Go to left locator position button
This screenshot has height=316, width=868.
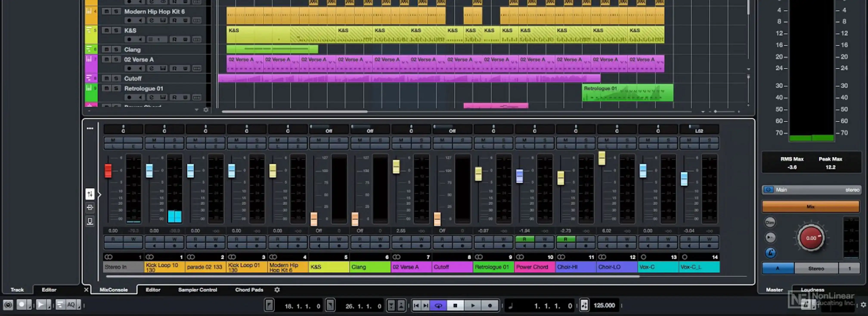click(269, 305)
